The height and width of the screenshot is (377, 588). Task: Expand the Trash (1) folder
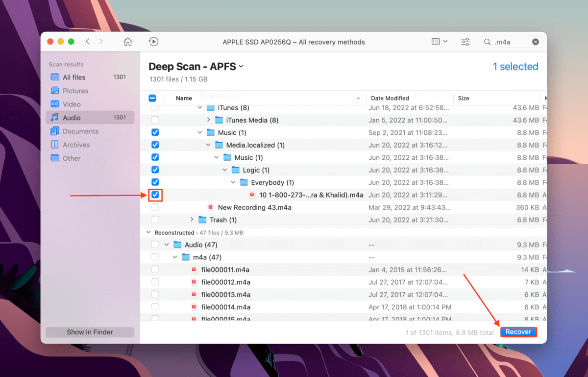coord(192,220)
